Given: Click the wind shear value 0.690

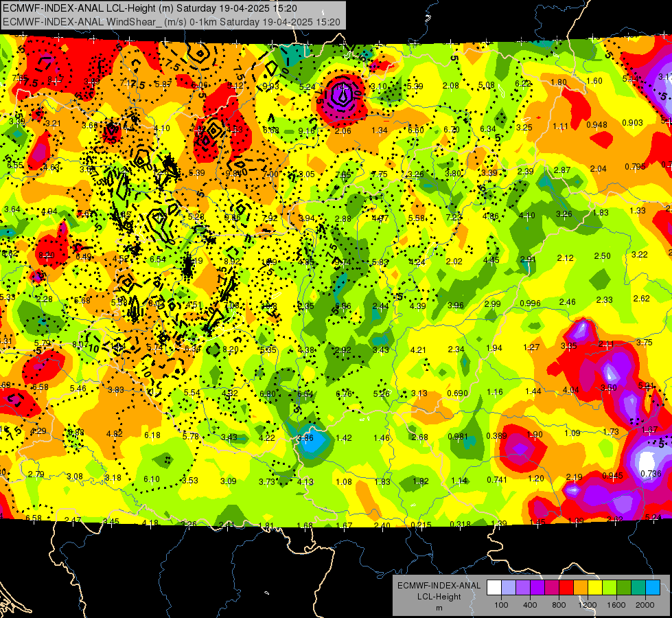Looking at the screenshot, I should [457, 393].
